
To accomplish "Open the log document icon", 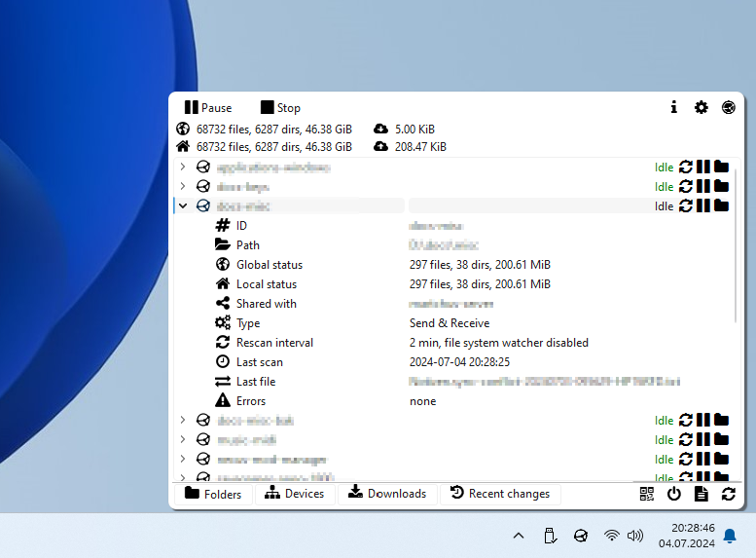I will [x=701, y=494].
